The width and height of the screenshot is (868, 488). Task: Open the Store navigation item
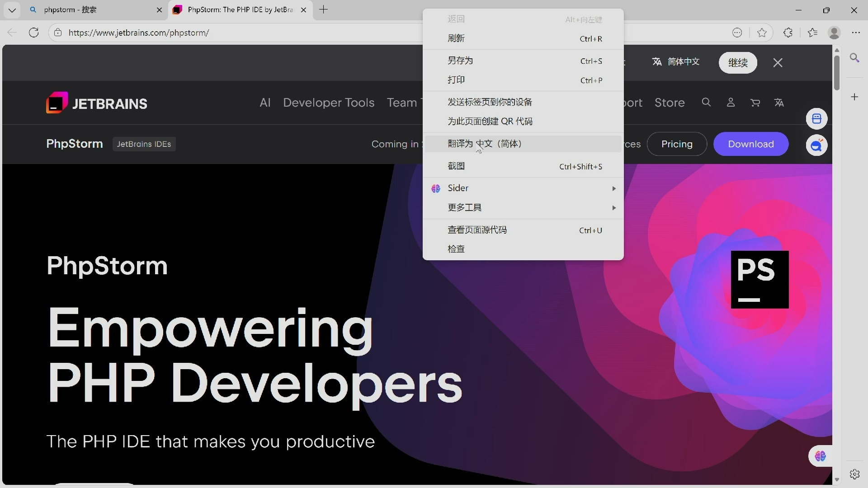pyautogui.click(x=670, y=103)
